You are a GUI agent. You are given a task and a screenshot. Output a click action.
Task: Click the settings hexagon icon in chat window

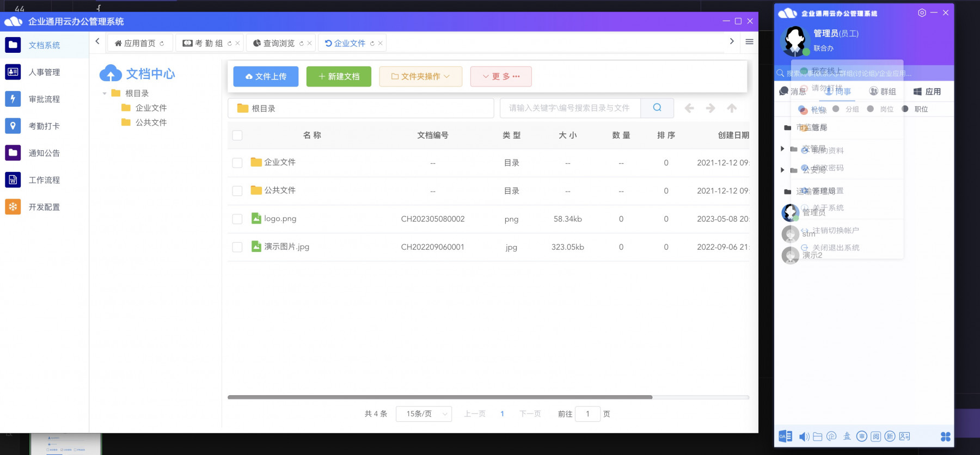pyautogui.click(x=922, y=13)
